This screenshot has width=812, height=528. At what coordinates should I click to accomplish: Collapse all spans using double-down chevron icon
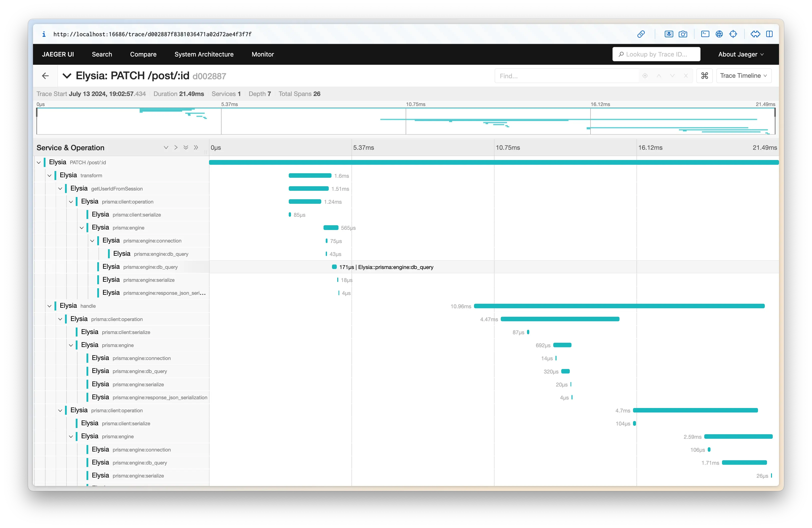pyautogui.click(x=185, y=147)
